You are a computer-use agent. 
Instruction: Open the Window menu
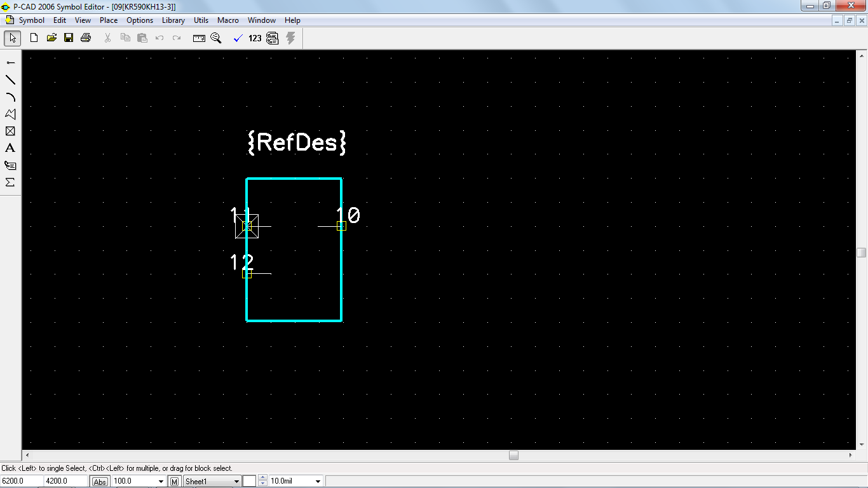(x=262, y=20)
